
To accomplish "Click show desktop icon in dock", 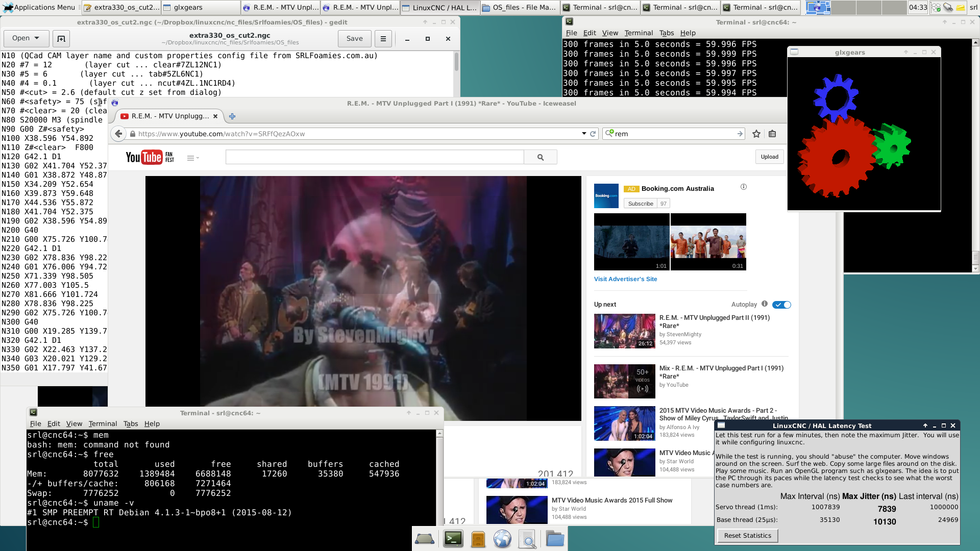I will 425,538.
